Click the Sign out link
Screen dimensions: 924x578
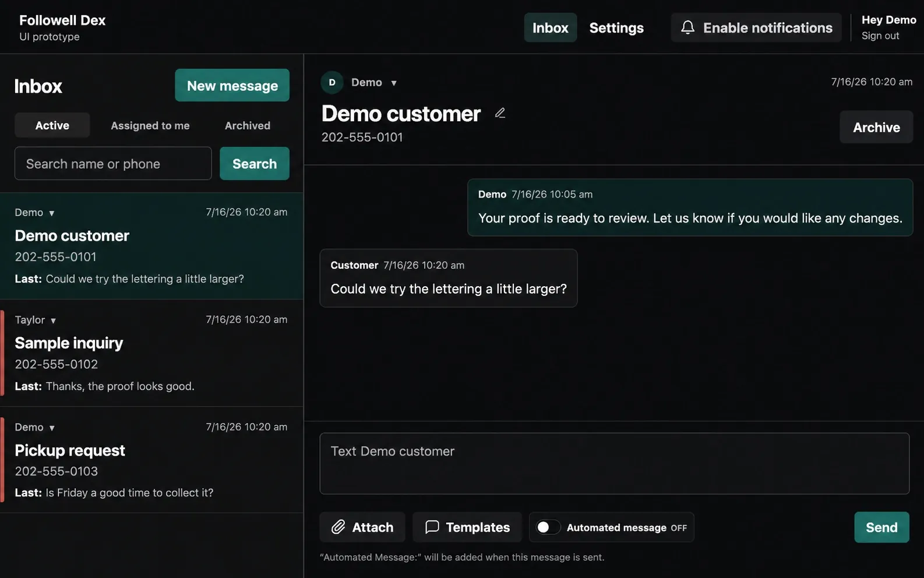tap(880, 36)
